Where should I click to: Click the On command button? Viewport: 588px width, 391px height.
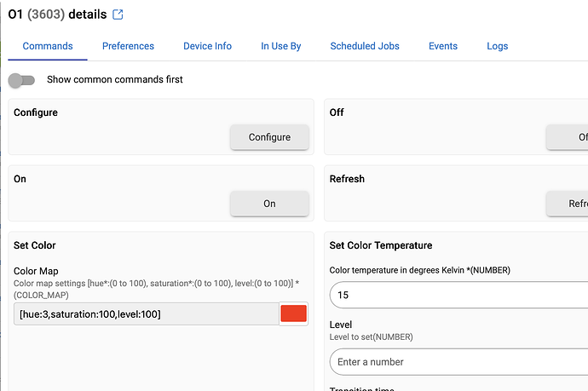tap(269, 204)
